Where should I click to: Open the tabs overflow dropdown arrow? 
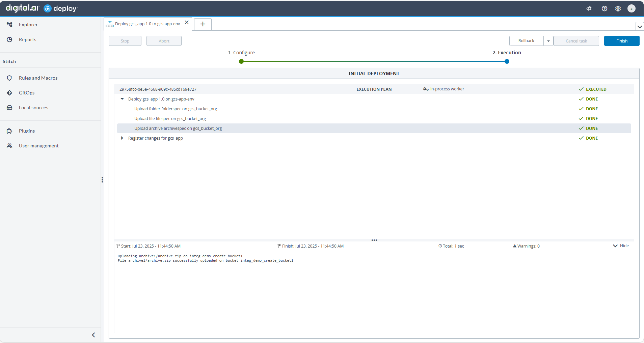(x=640, y=27)
